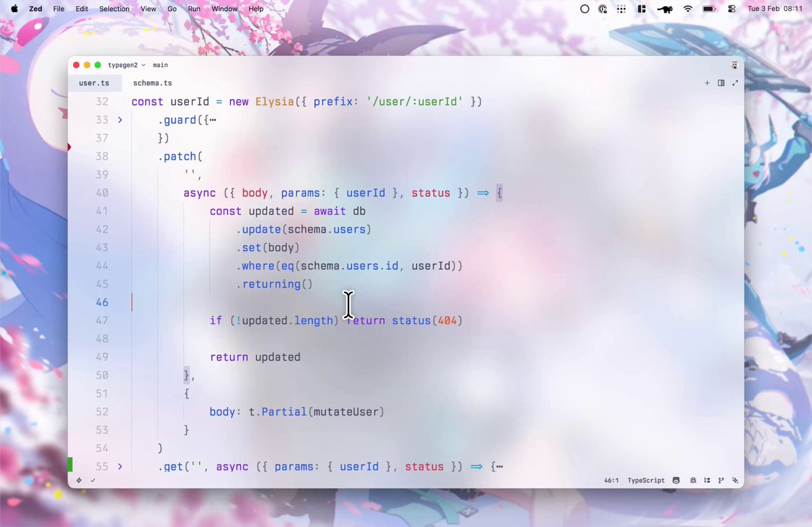Open the circle icon in macOS menu bar

(x=585, y=9)
